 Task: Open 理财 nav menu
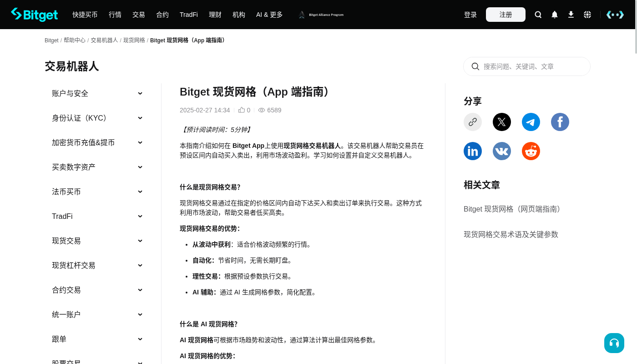(215, 15)
